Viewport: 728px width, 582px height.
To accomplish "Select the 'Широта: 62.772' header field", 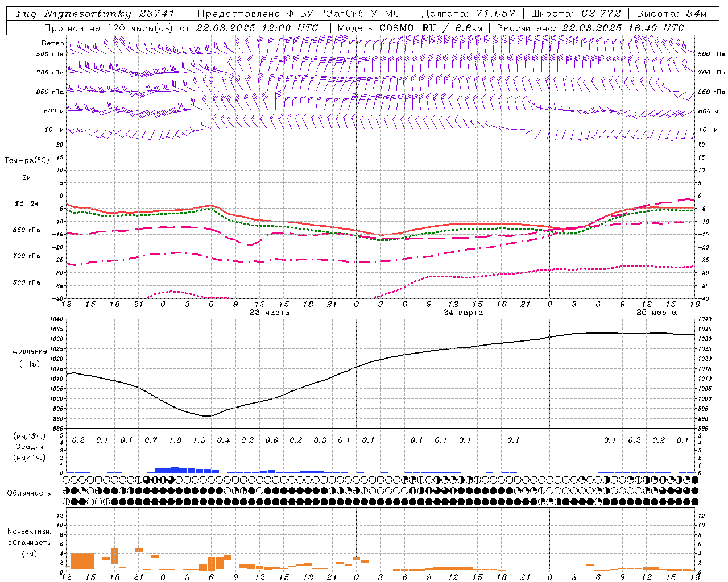I will click(x=576, y=14).
